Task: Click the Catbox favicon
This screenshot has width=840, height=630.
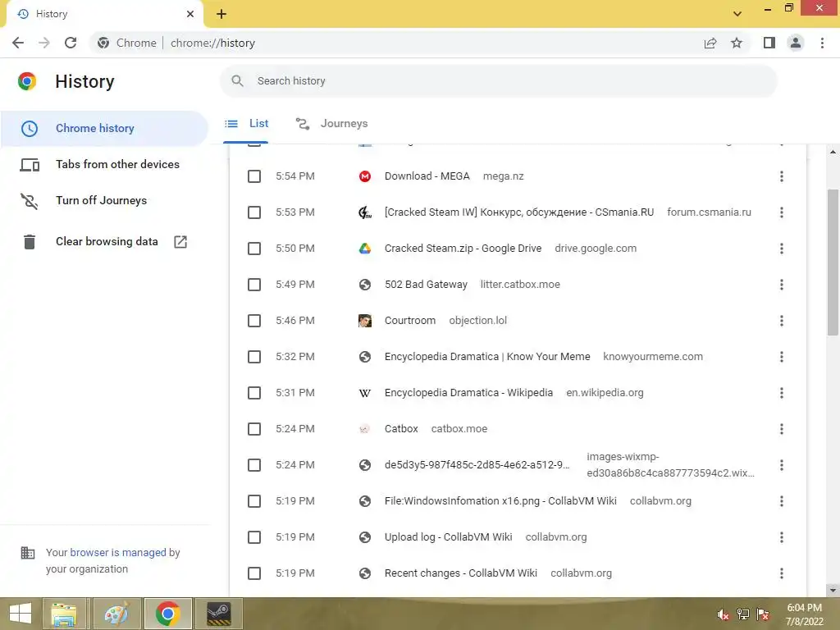Action: click(365, 429)
